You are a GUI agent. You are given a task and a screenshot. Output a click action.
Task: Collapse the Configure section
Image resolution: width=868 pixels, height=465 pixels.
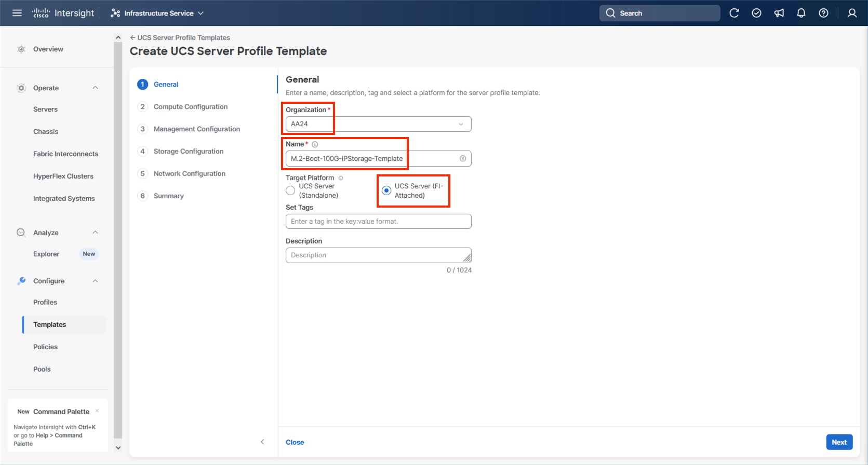tap(95, 281)
